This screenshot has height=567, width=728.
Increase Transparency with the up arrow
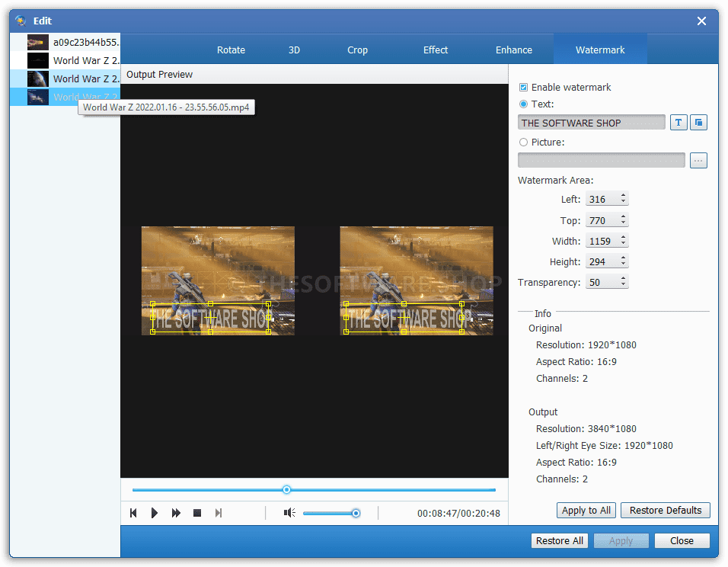(x=623, y=278)
